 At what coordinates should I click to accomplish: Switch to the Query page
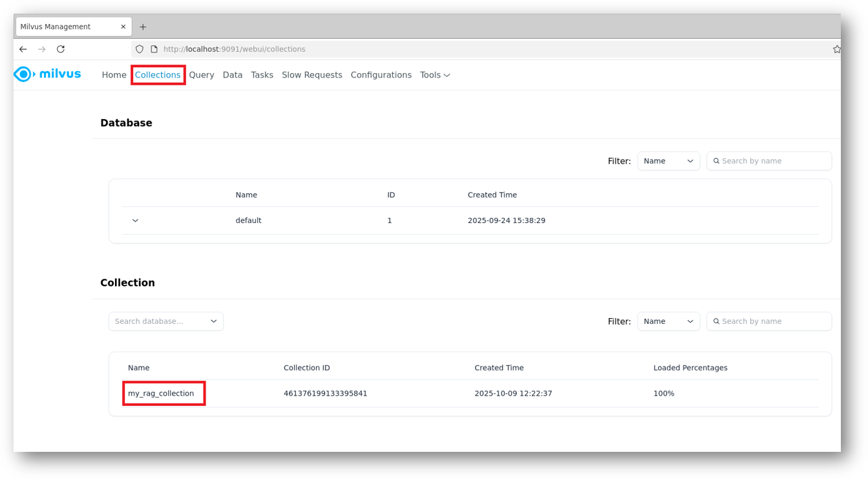[202, 75]
